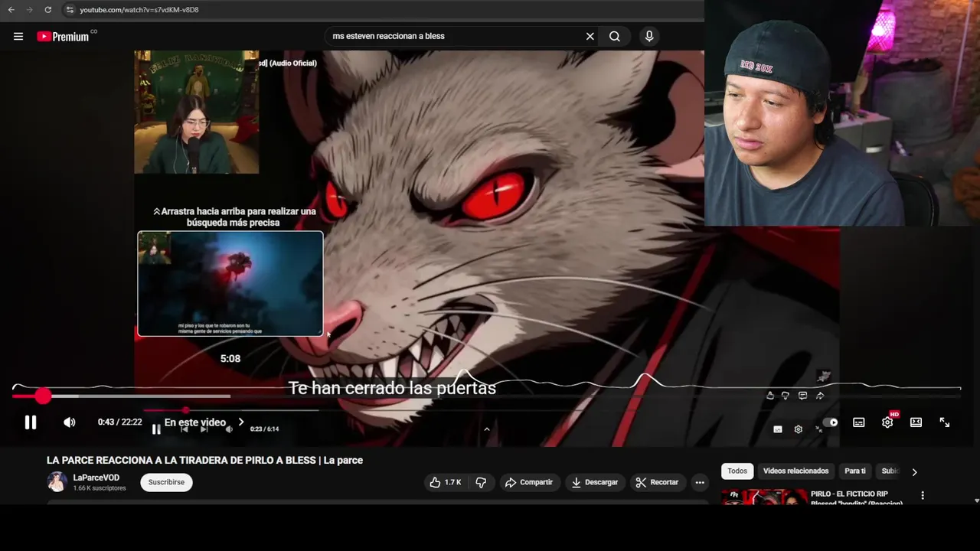Clear the search box text
Viewport: 980px width, 551px height.
point(590,36)
